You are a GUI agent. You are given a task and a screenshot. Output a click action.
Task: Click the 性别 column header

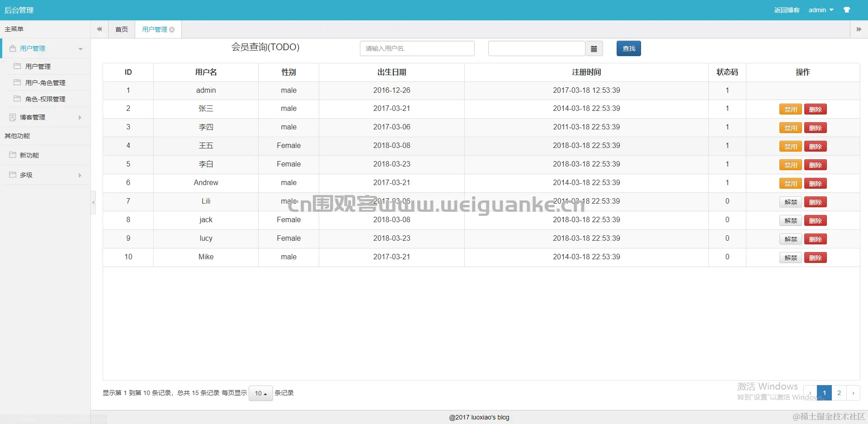[288, 72]
